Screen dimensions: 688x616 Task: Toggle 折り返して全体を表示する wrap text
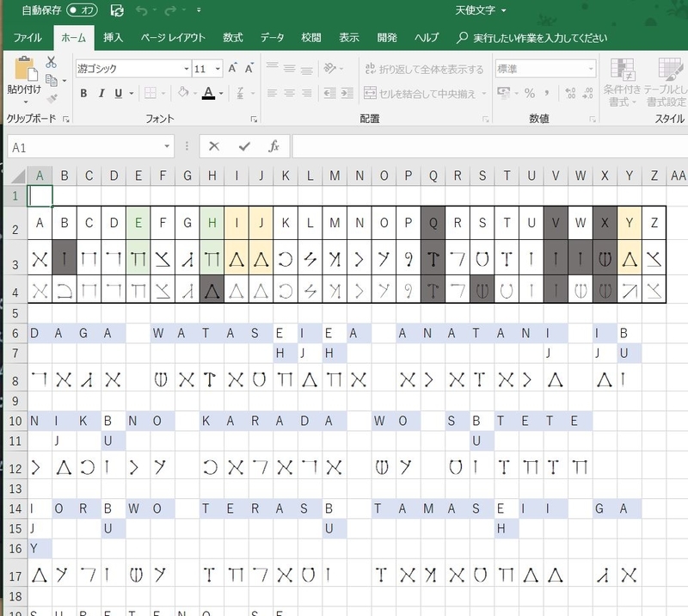pyautogui.click(x=424, y=69)
